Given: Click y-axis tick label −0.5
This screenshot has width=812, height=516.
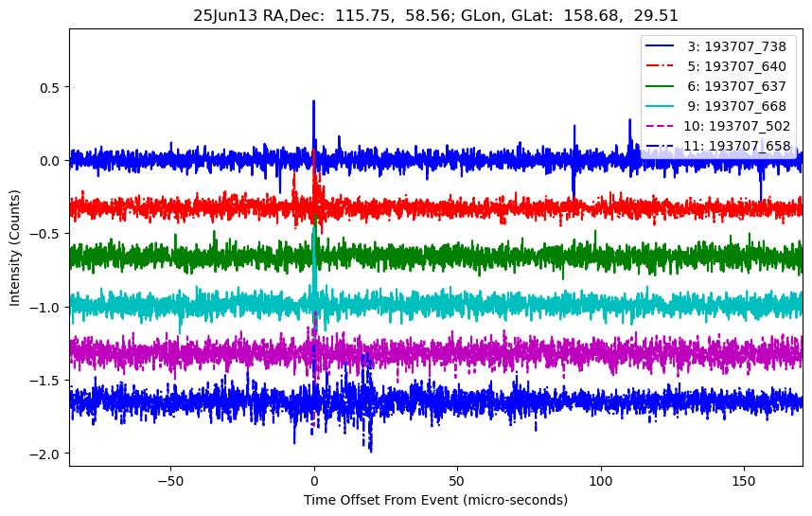Looking at the screenshot, I should click(x=45, y=234).
